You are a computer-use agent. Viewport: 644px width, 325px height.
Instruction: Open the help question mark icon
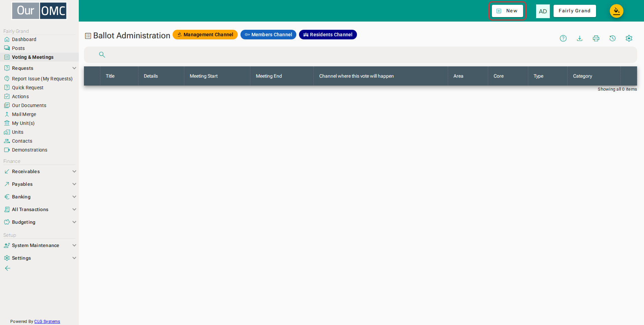click(x=563, y=38)
